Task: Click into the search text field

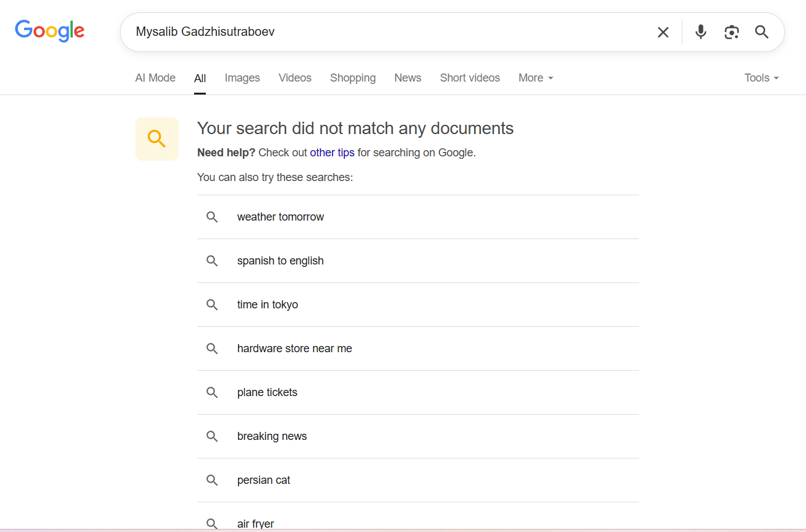Action: click(x=389, y=32)
